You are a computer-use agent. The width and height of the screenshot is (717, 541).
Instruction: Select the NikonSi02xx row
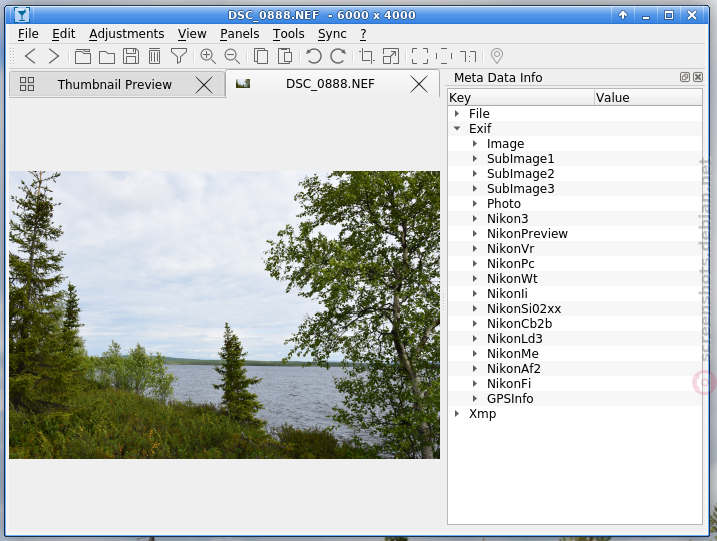[x=575, y=309]
